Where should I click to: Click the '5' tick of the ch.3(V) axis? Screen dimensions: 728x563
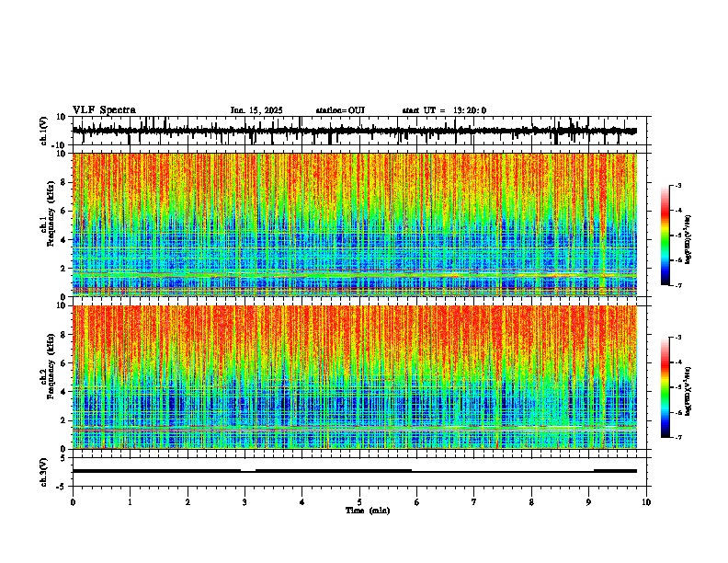coord(63,458)
